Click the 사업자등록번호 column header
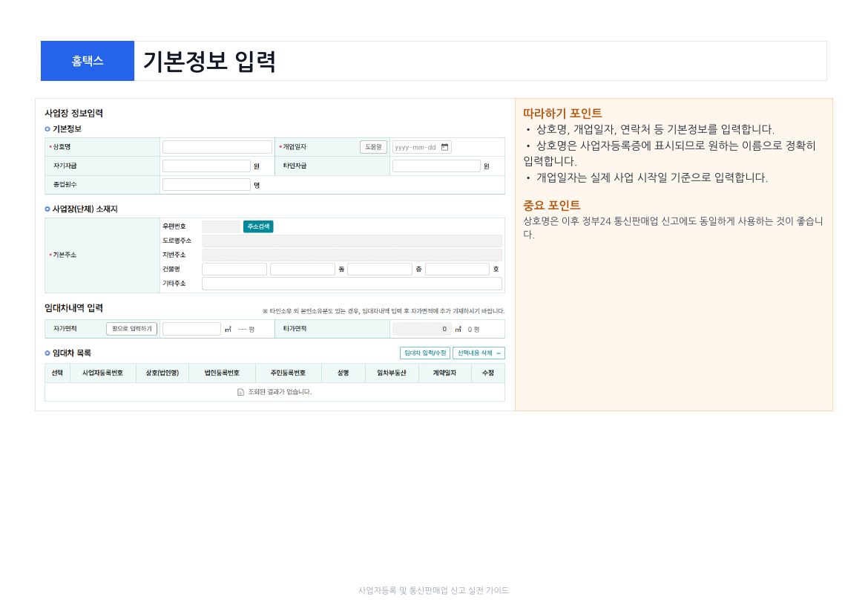Image resolution: width=868 pixels, height=614 pixels. (102, 373)
